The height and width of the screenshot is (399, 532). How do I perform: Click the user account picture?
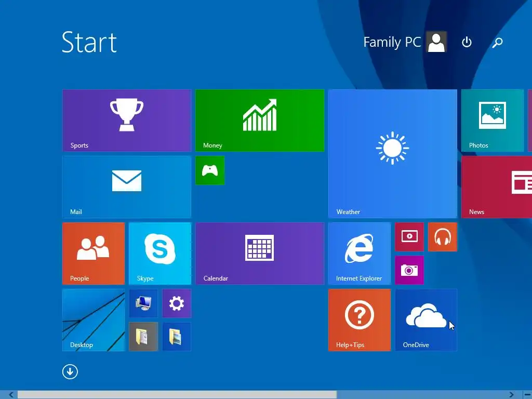pos(436,42)
